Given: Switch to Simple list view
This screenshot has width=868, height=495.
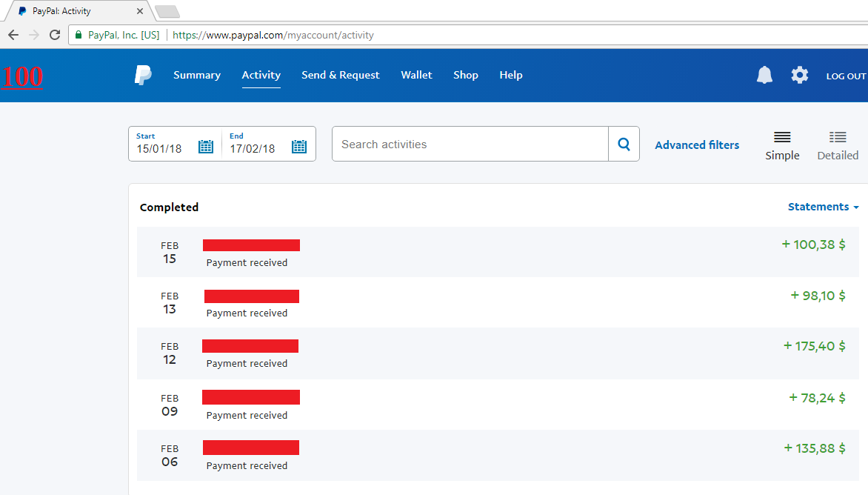Looking at the screenshot, I should click(782, 145).
